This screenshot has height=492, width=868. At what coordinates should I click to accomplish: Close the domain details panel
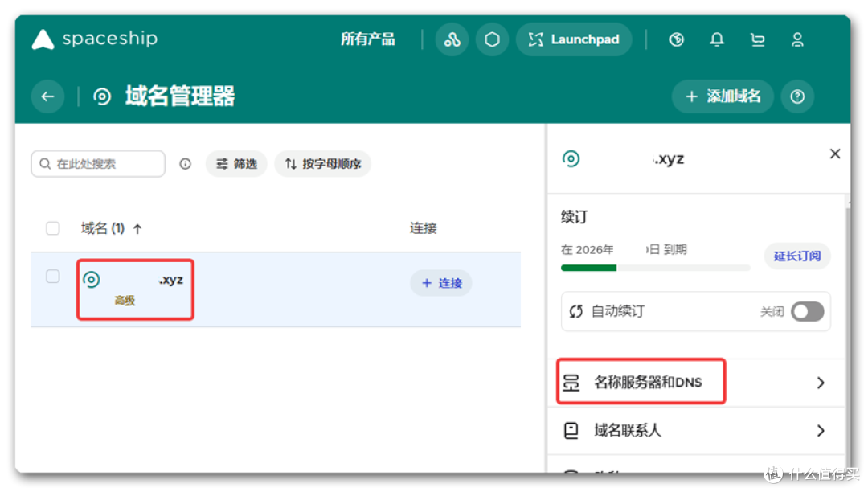(835, 154)
